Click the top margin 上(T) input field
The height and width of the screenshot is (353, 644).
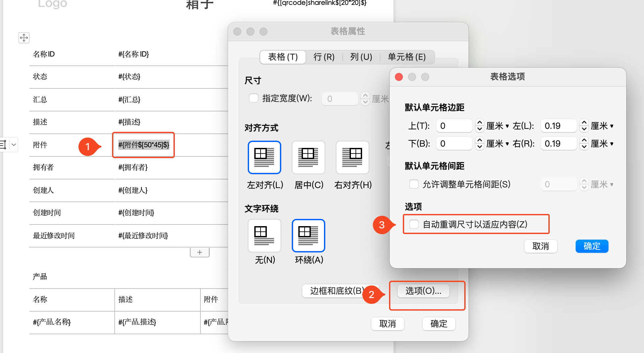pos(454,126)
